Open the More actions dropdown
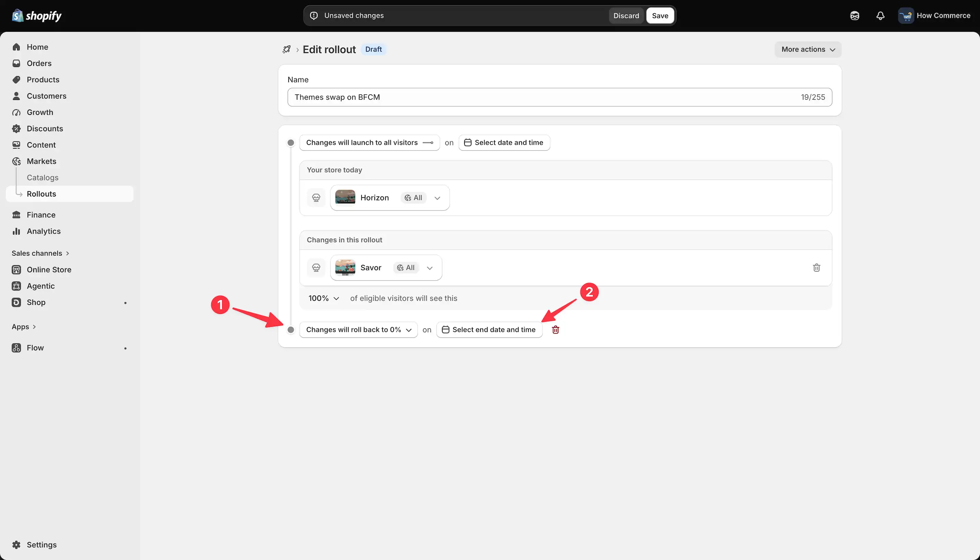980x560 pixels. 808,50
